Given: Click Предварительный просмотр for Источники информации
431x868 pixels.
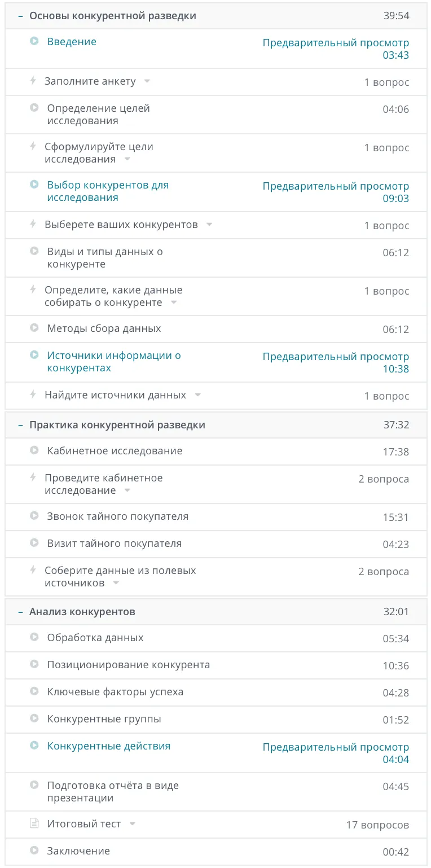Looking at the screenshot, I should pyautogui.click(x=336, y=356).
